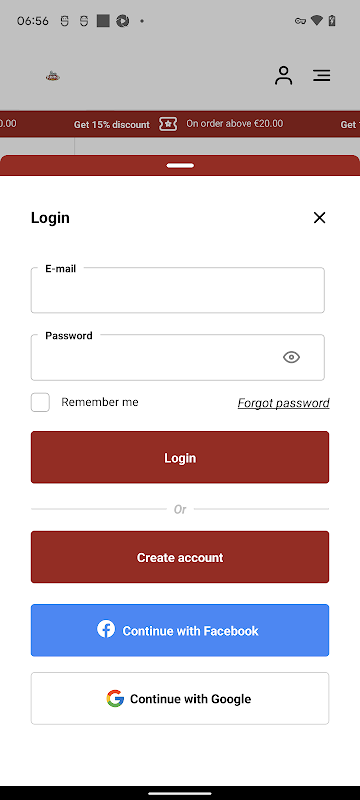
Task: Select Continue with Facebook button
Action: pos(180,630)
